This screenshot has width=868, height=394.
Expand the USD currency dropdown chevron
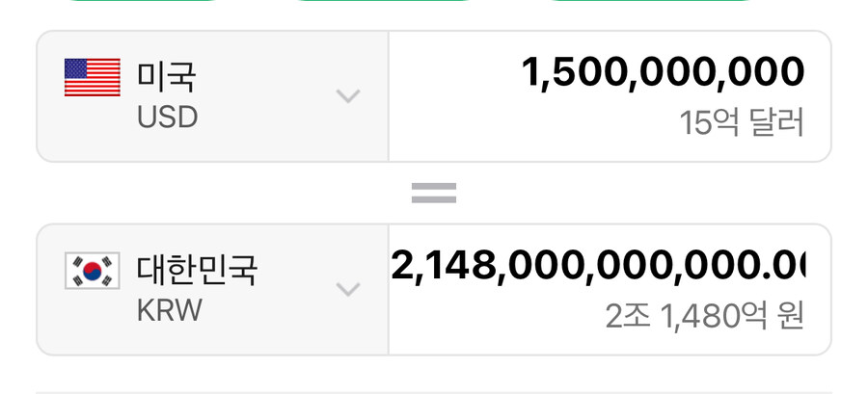point(347,96)
